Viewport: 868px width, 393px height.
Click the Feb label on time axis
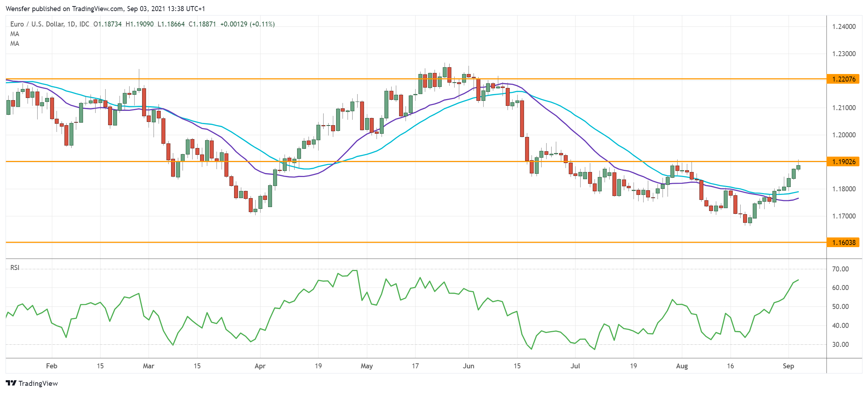coord(52,366)
